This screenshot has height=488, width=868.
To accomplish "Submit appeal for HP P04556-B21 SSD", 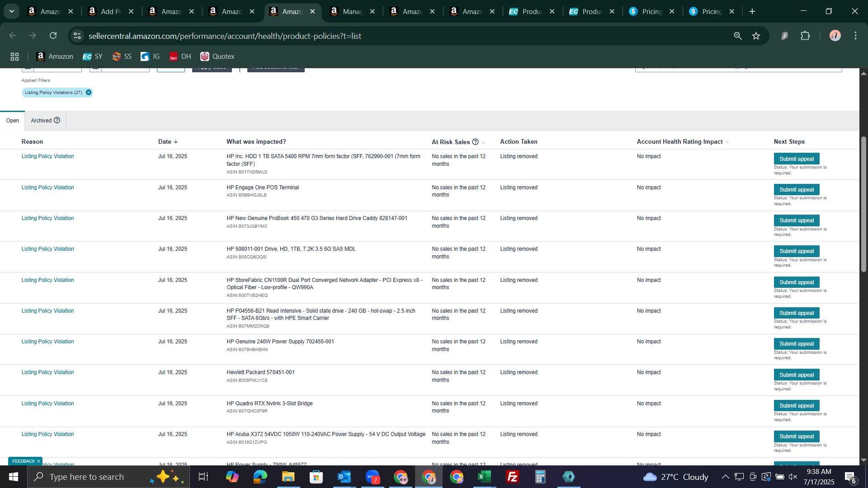I will [x=796, y=313].
